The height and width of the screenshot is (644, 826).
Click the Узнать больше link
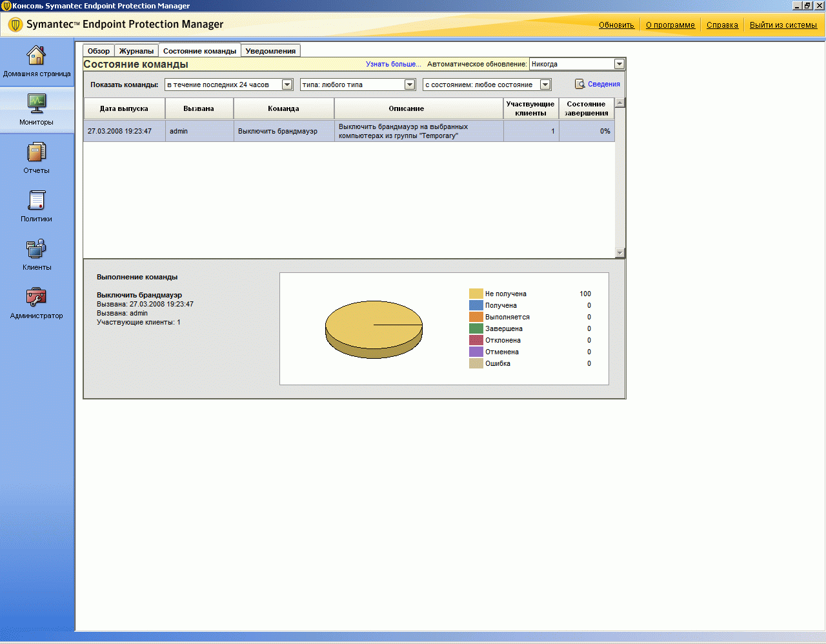click(x=393, y=64)
